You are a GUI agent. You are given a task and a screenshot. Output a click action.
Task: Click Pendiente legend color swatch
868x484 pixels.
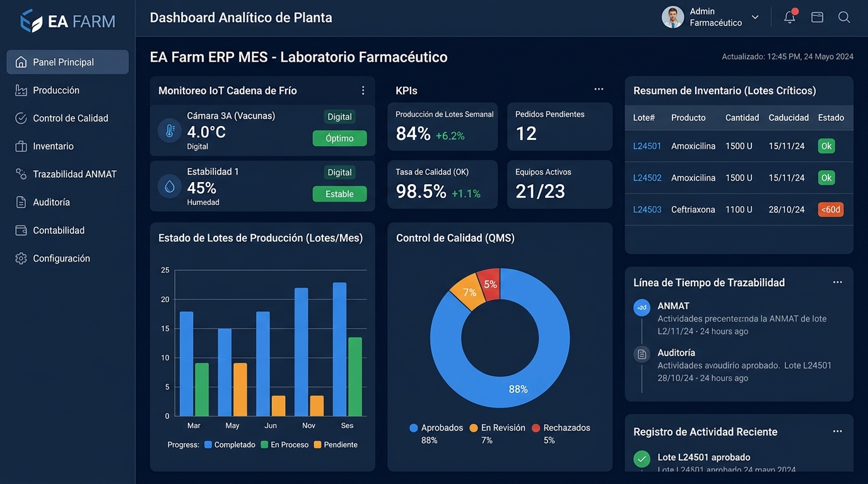(x=317, y=444)
